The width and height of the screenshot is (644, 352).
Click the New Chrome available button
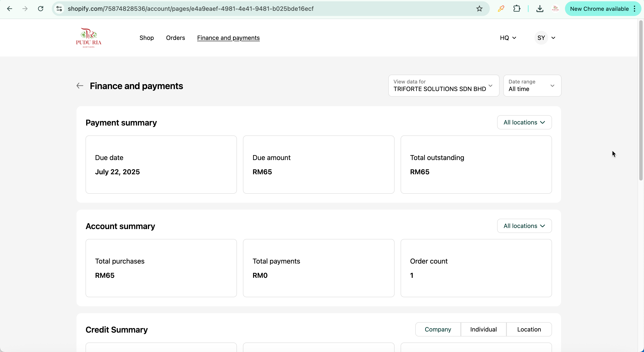coord(599,9)
